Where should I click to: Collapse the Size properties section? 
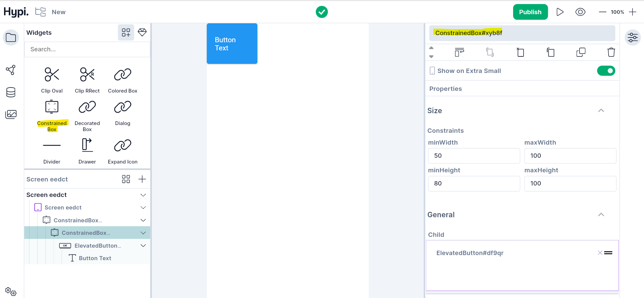point(601,111)
